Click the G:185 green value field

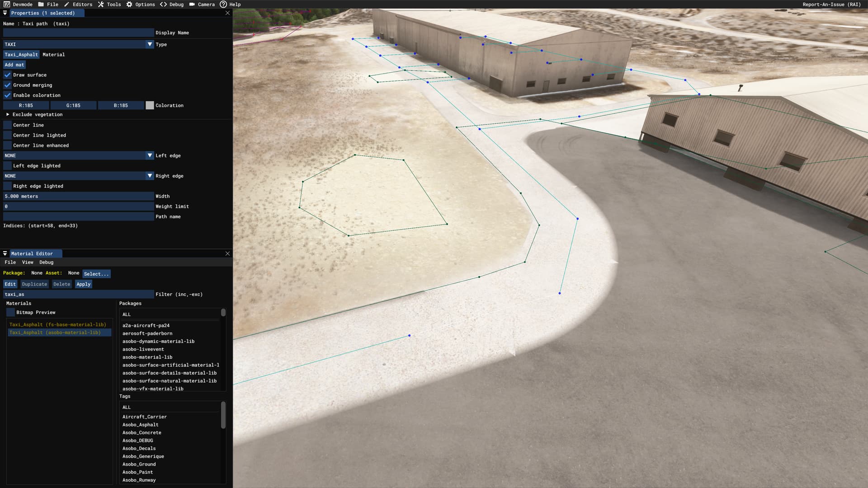pos(73,105)
